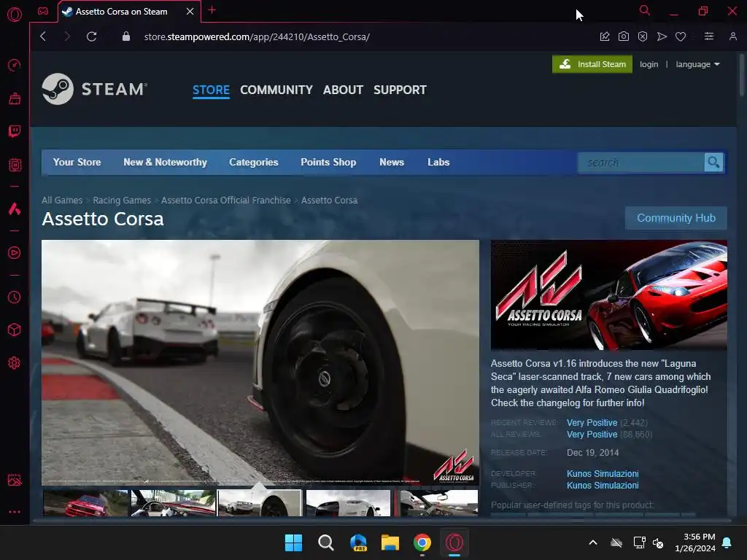Viewport: 747px width, 560px height.
Task: Select the second thumbnail with red track barrier
Action: (174, 503)
